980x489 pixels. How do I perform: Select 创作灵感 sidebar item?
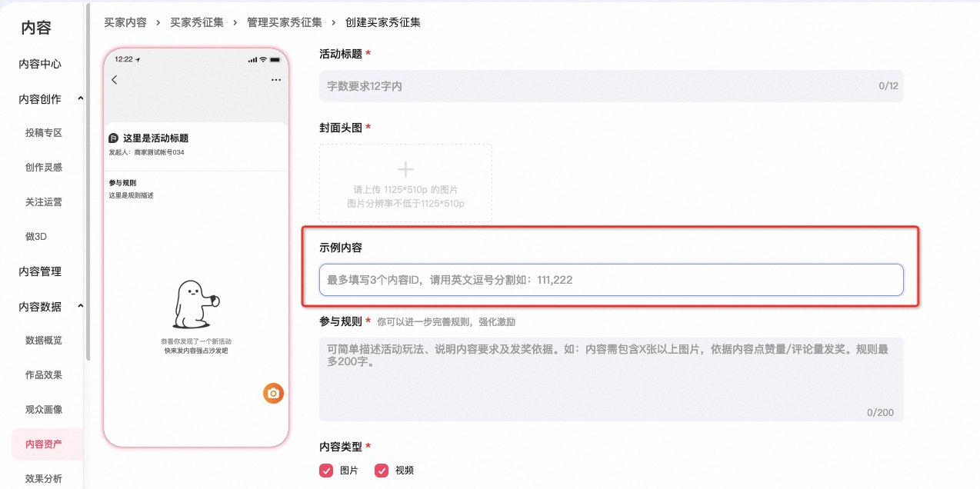(44, 167)
